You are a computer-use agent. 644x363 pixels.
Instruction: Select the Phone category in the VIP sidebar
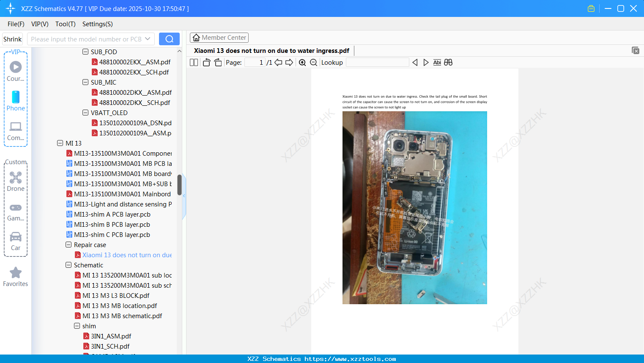[15, 101]
